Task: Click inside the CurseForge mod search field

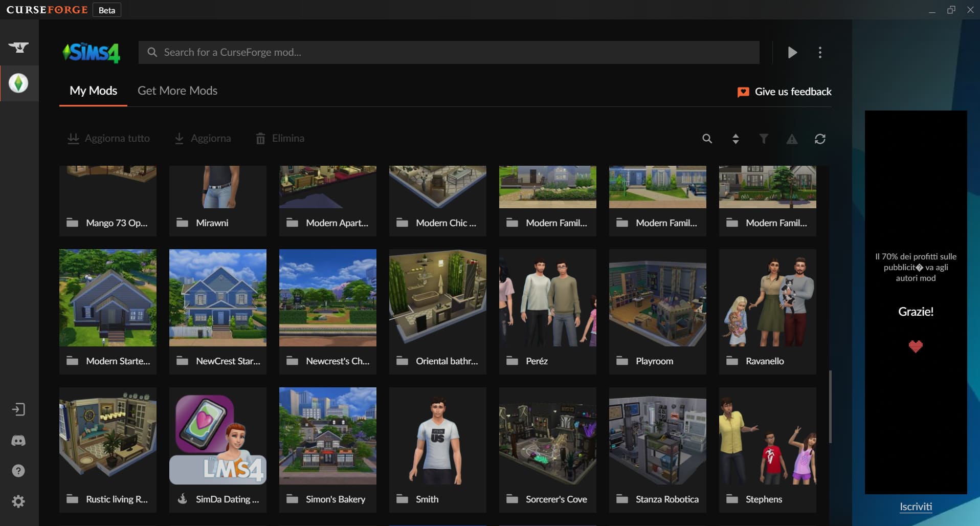Action: click(449, 53)
